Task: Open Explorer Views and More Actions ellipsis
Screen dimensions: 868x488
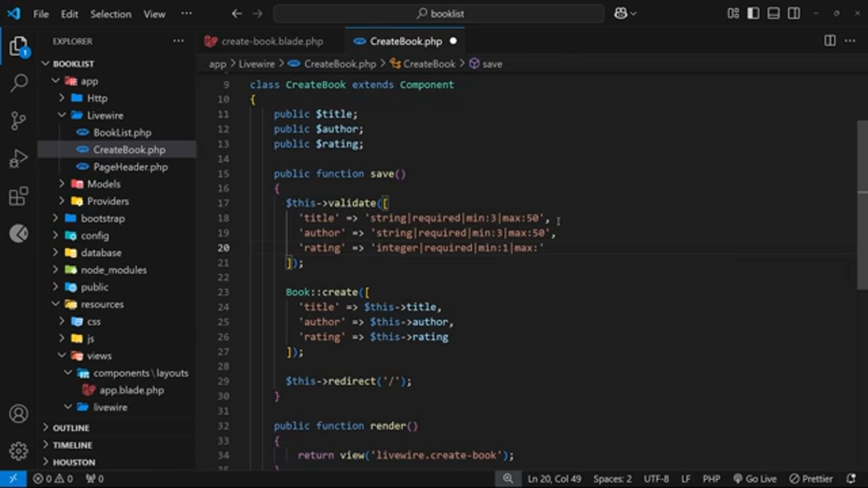Action: pos(178,41)
